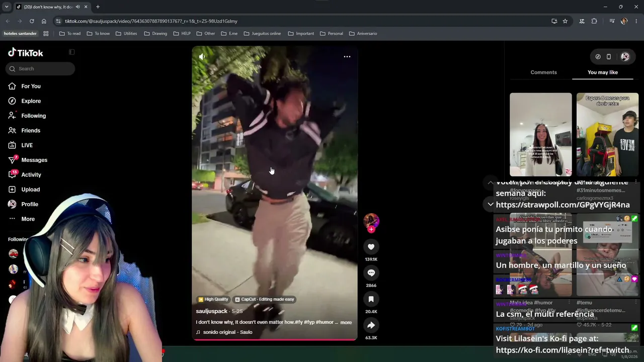Screen dimensions: 644x362
Task: Open the 'To read' bookmarks folder
Action: [70, 34]
